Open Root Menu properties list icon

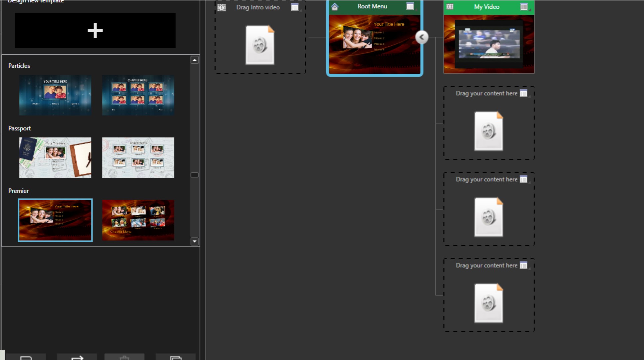click(x=410, y=6)
